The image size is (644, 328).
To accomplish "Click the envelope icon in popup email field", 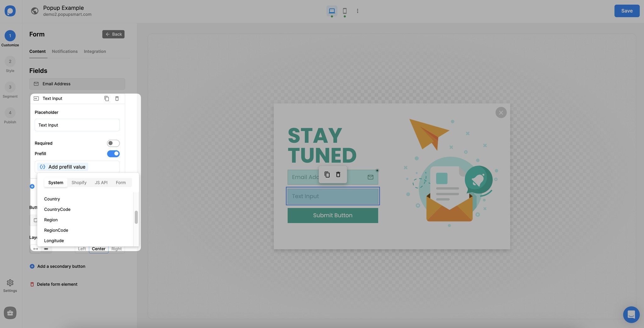I will [x=370, y=177].
